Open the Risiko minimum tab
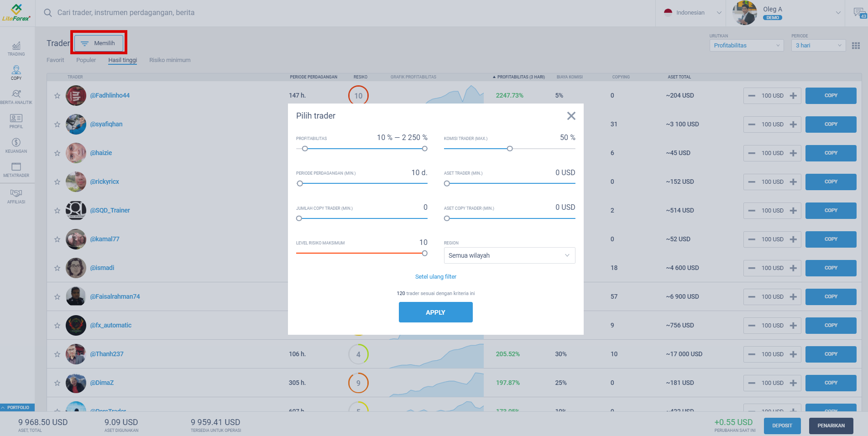The height and width of the screenshot is (436, 868). coord(170,60)
